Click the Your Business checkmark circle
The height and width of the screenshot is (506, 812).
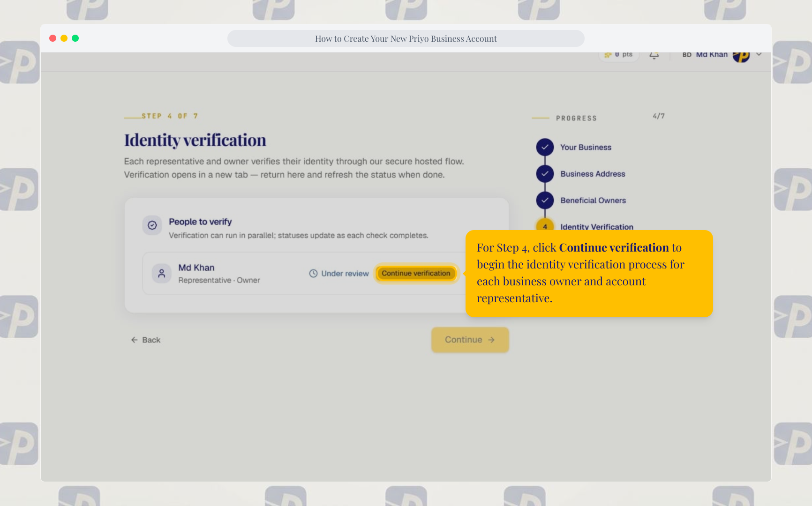(x=545, y=147)
